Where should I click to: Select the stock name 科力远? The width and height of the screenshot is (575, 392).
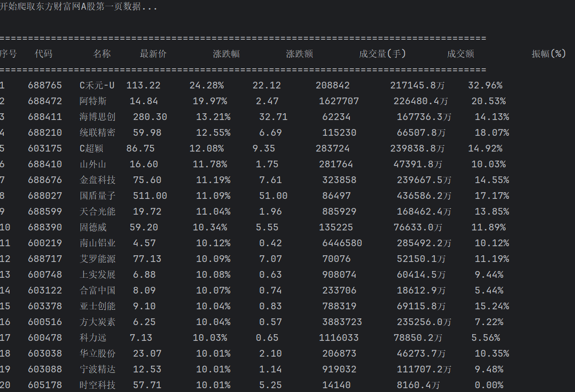click(x=93, y=338)
